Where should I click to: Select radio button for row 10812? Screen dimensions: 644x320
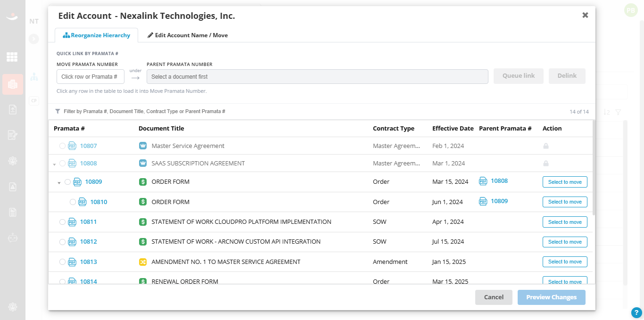(x=63, y=242)
